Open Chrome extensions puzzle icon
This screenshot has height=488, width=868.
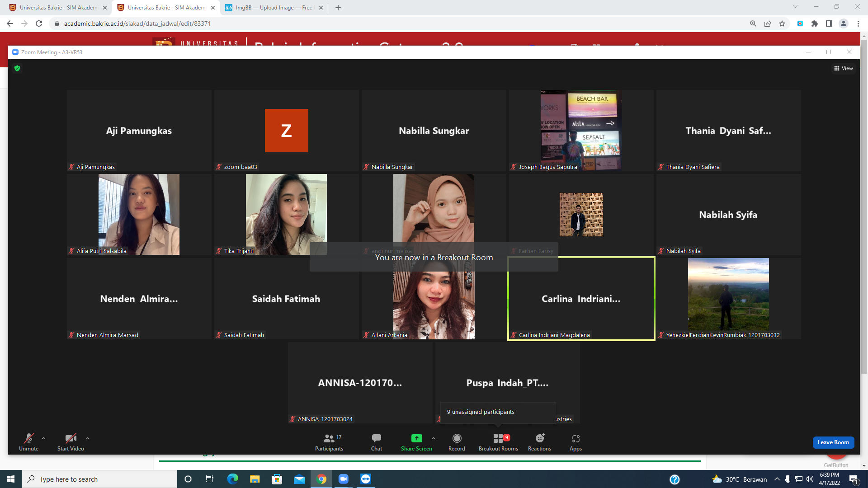[x=815, y=23]
